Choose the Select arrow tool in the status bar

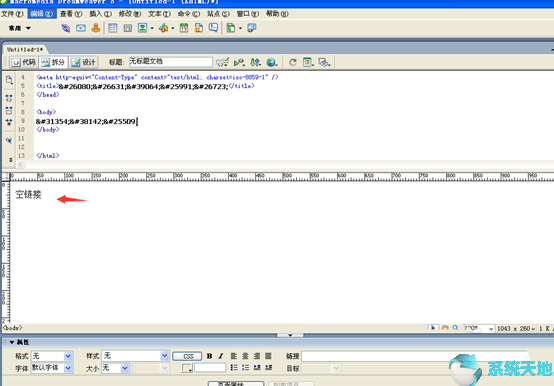point(433,328)
